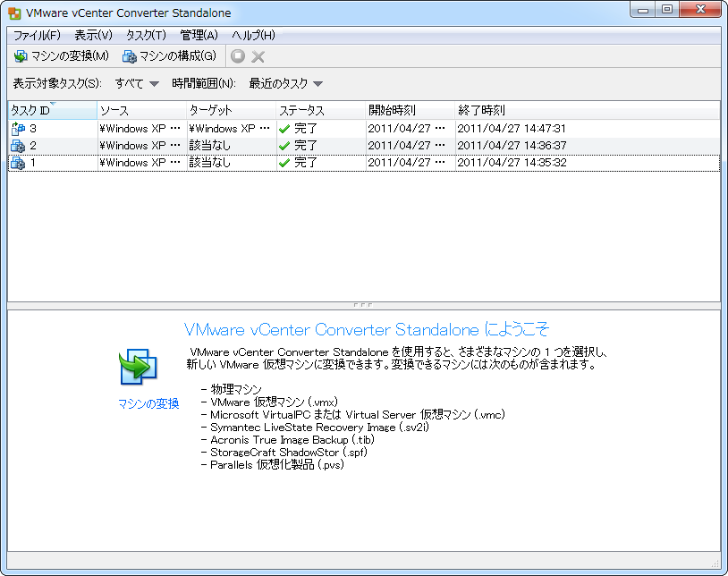Click the delete task X icon
The height and width of the screenshot is (576, 728).
click(258, 56)
